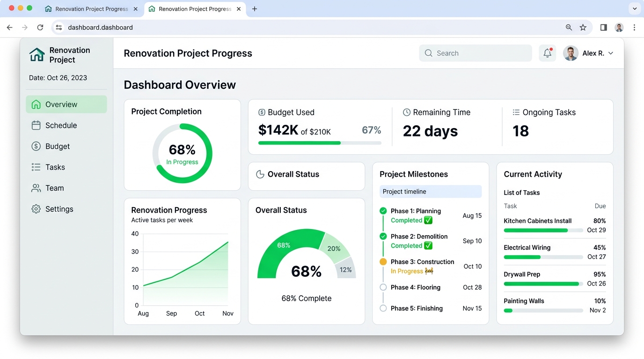Image resolution: width=644 pixels, height=359 pixels.
Task: Click the Project timeline label
Action: [431, 192]
